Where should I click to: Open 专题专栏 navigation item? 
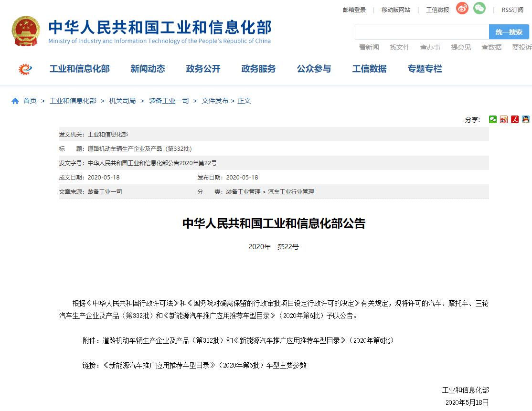(x=425, y=69)
